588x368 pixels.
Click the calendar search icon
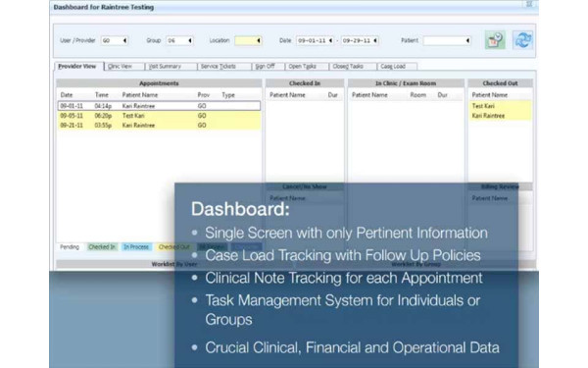495,40
